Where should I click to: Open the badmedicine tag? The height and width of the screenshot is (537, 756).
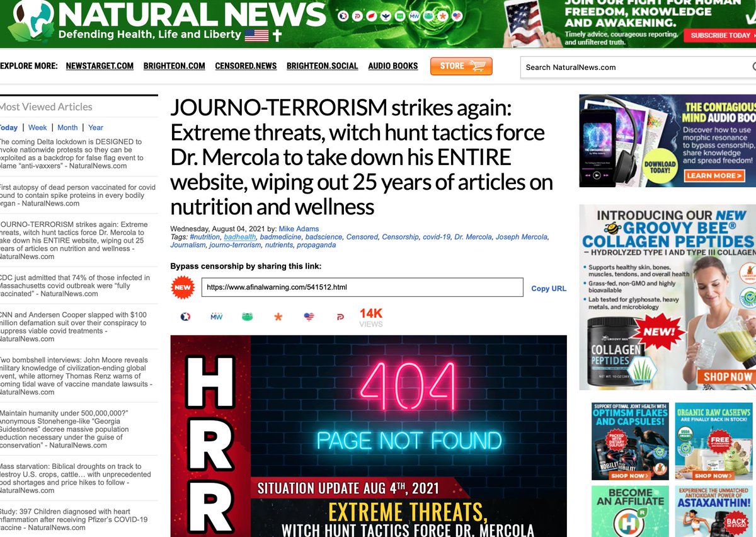click(x=280, y=237)
